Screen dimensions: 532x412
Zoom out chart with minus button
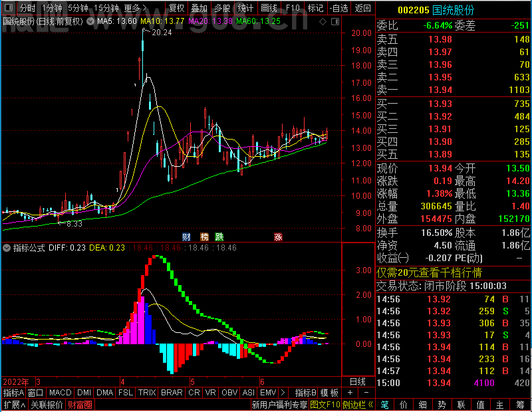tap(366, 393)
